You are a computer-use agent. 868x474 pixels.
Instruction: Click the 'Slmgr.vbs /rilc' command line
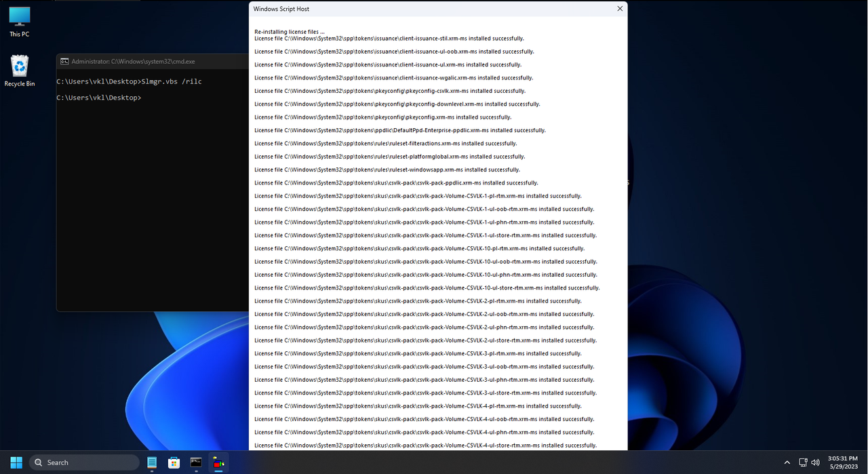point(129,81)
